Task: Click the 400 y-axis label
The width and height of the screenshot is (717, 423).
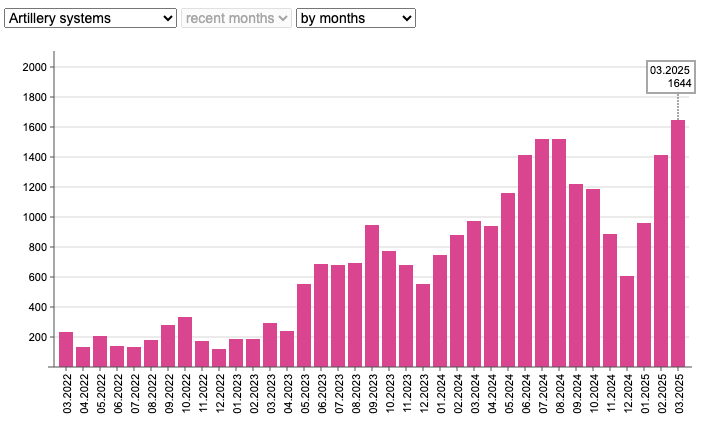Action: pos(37,307)
